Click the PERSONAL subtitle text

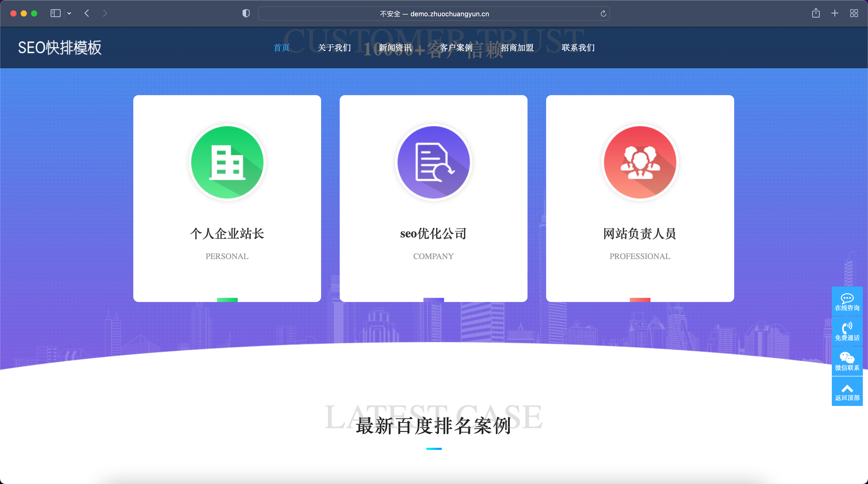point(227,256)
